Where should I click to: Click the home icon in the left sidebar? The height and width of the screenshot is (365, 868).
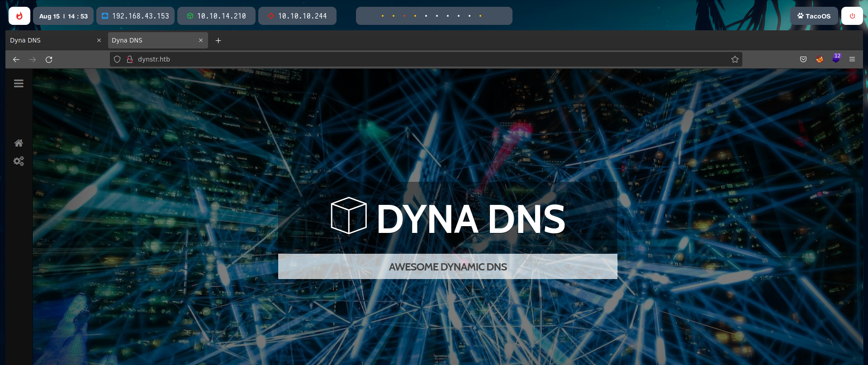pos(19,143)
